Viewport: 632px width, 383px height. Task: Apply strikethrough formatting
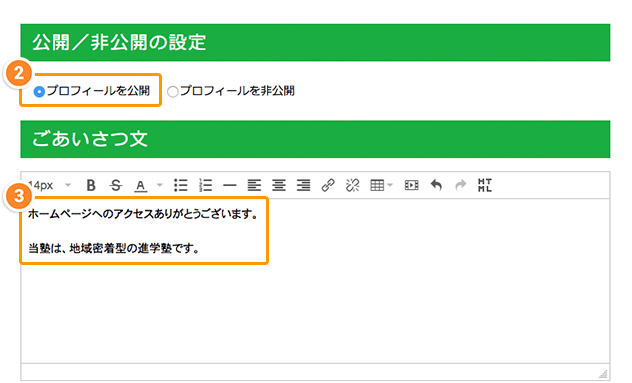(x=116, y=185)
